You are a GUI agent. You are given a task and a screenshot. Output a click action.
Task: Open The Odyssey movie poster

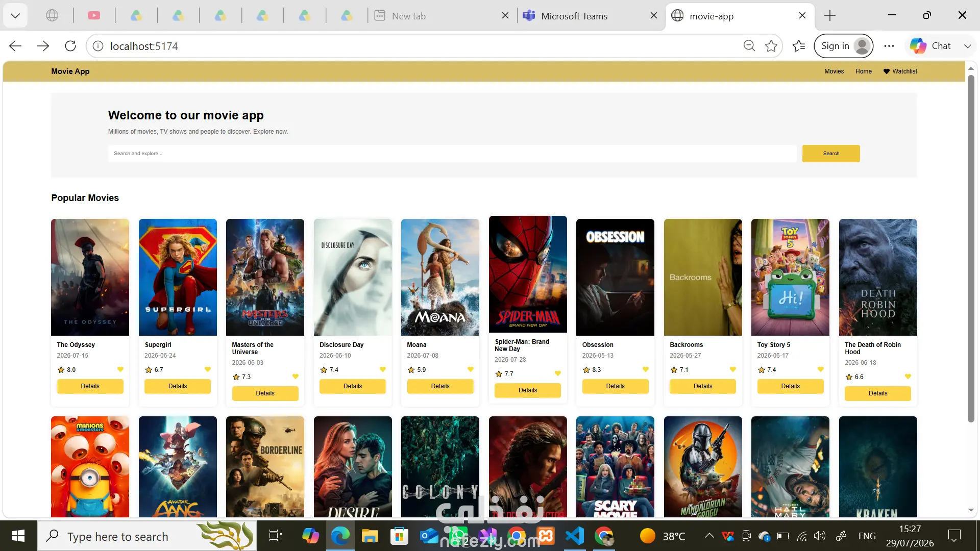click(90, 277)
